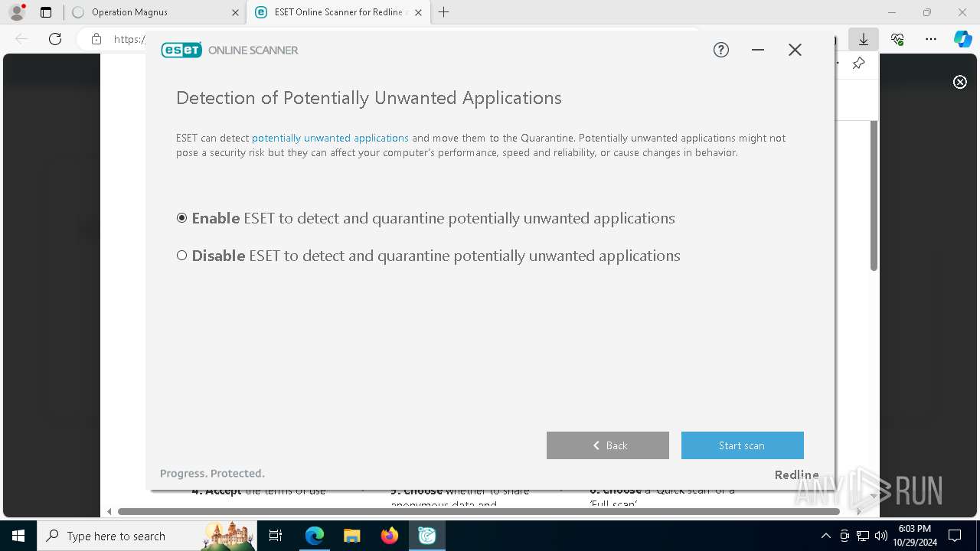Click the search box castle highlight image

[x=228, y=536]
